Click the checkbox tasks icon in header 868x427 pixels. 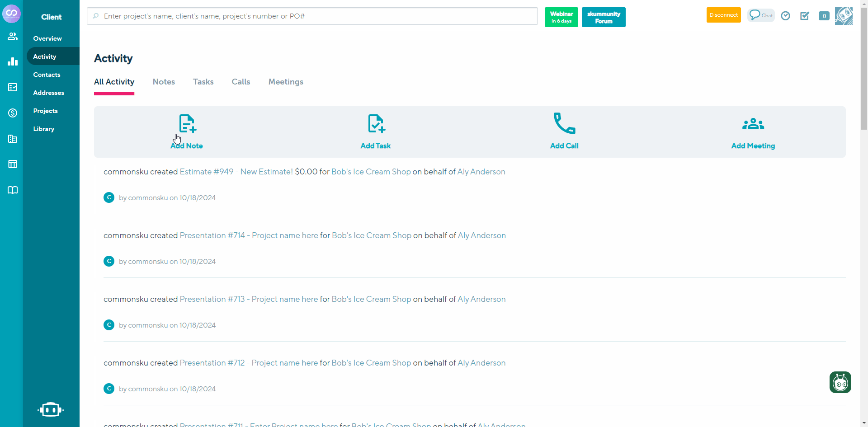[x=805, y=16]
